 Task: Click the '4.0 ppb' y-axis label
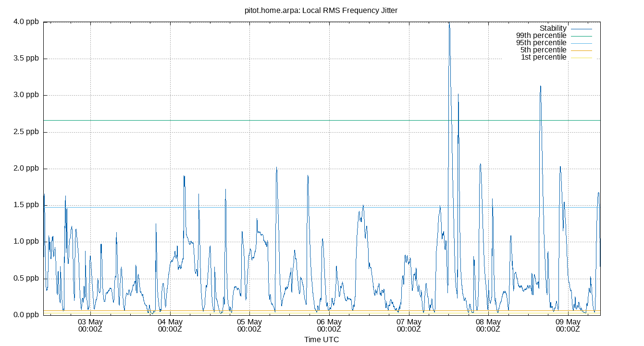point(25,22)
